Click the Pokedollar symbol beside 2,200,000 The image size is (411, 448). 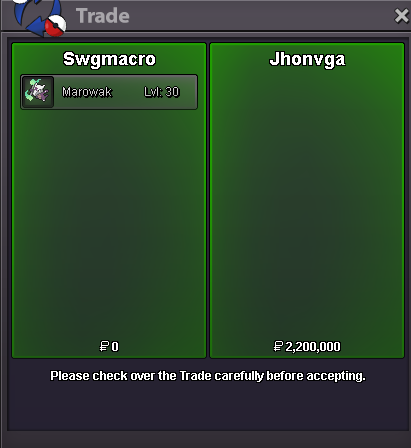click(278, 346)
